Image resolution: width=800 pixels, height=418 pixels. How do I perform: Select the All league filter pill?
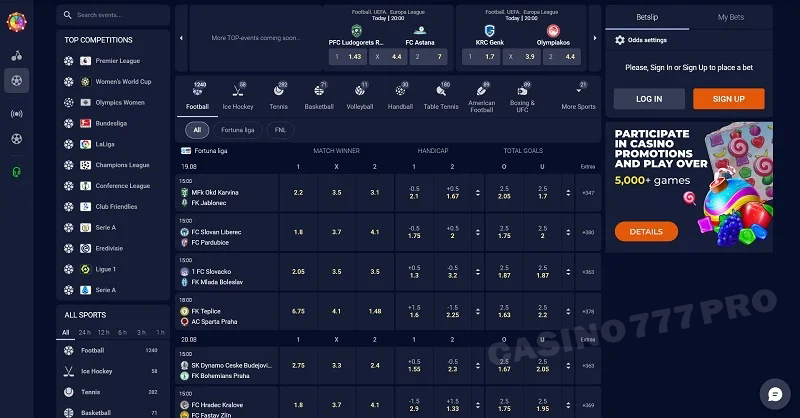[x=197, y=130]
